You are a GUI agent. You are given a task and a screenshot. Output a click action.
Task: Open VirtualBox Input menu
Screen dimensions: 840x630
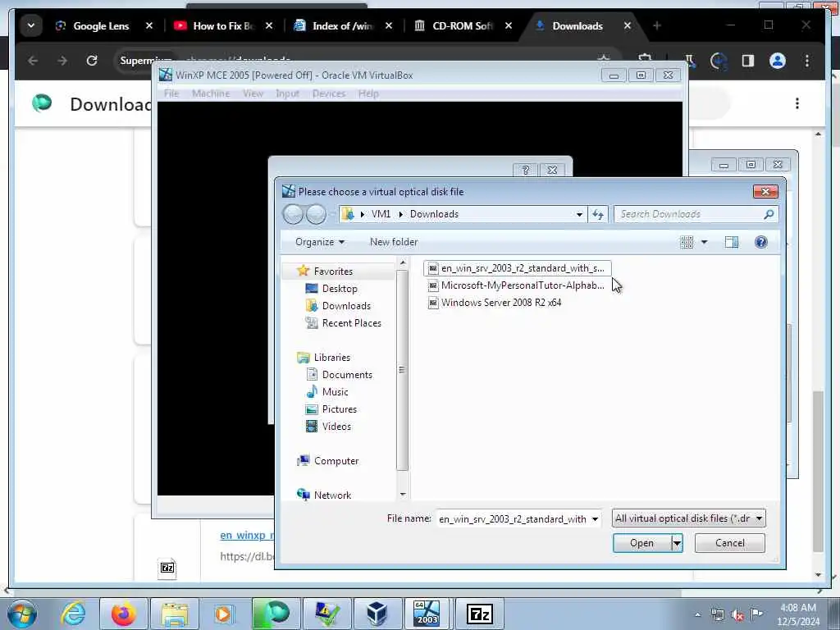[288, 94]
